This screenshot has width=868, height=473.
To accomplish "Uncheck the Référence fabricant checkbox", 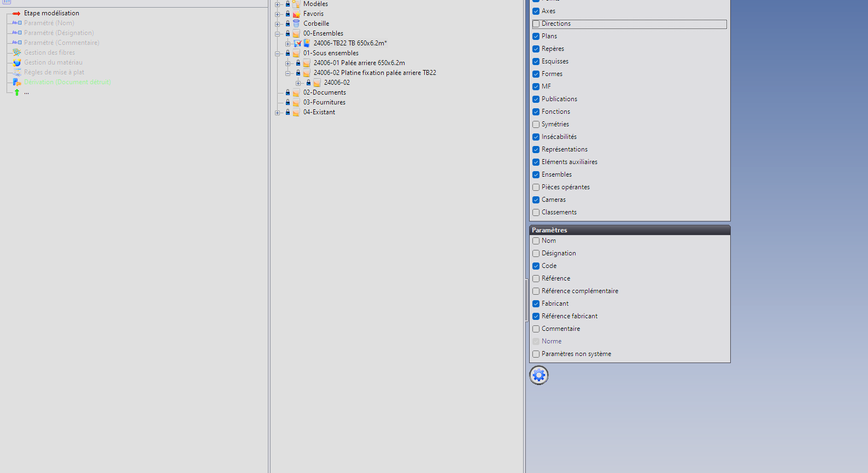I will pos(536,317).
